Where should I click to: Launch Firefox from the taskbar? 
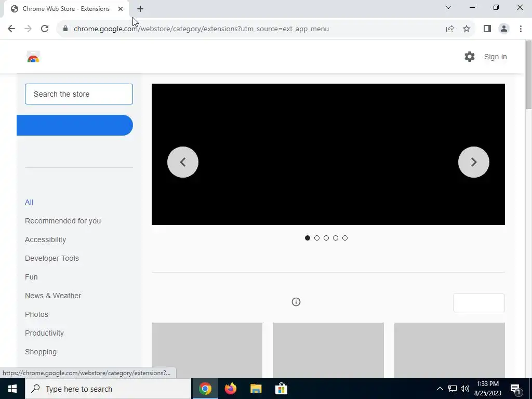pyautogui.click(x=230, y=389)
